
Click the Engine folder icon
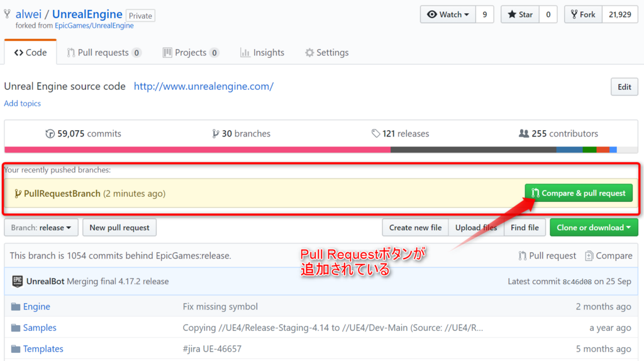(x=16, y=307)
